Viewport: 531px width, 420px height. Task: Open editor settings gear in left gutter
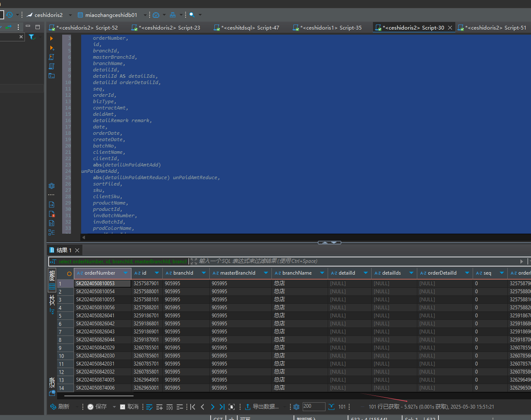52,186
